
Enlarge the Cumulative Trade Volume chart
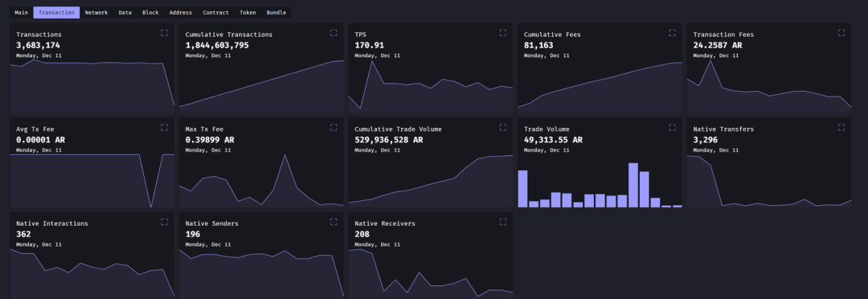click(x=503, y=127)
